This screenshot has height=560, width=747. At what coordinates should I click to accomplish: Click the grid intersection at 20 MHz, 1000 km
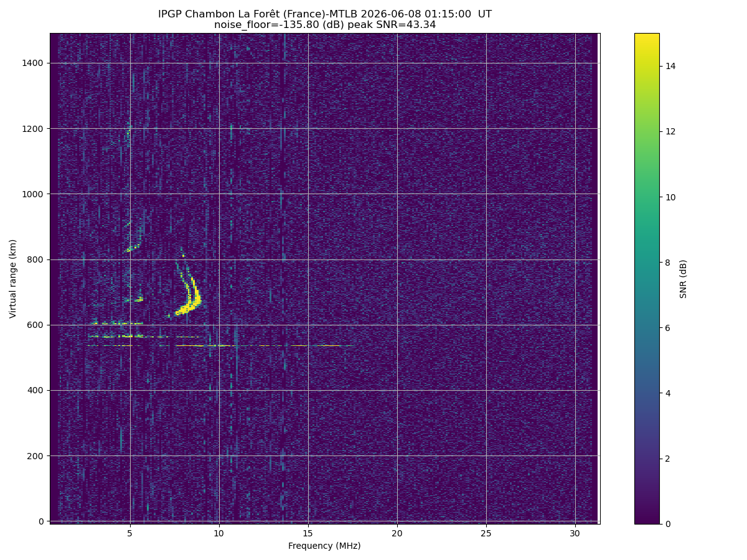[x=397, y=194]
